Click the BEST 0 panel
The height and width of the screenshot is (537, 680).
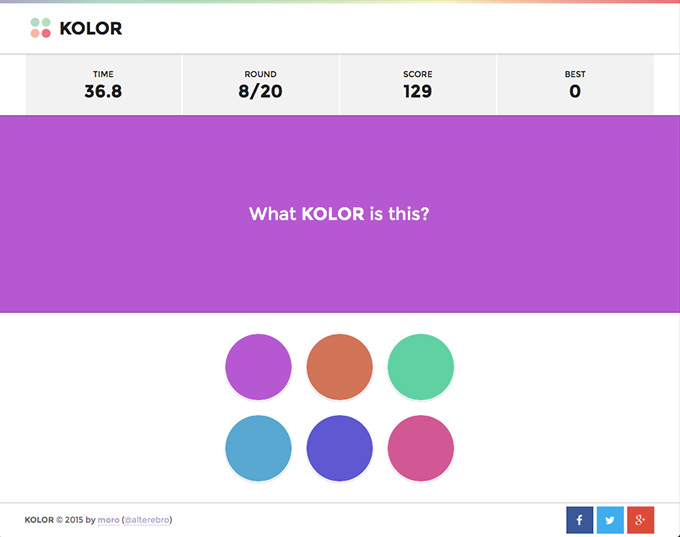[575, 85]
